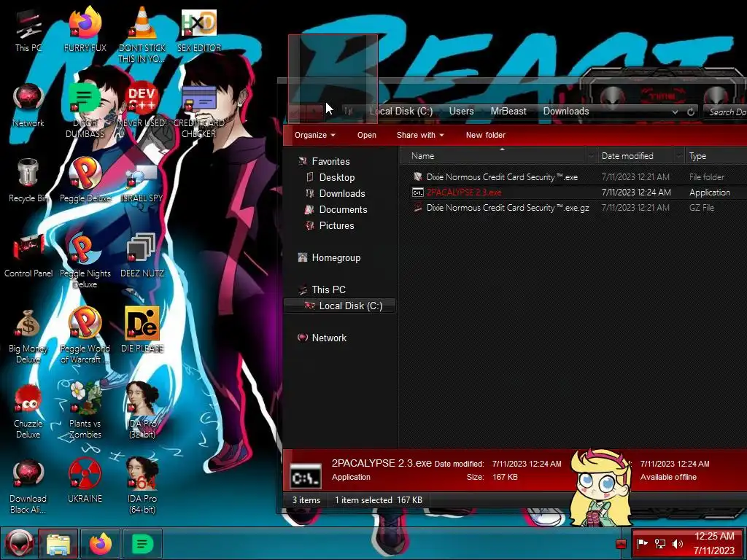
Task: Select Dixie Normous Credit Card Security ™.exe.gz file
Action: [508, 208]
